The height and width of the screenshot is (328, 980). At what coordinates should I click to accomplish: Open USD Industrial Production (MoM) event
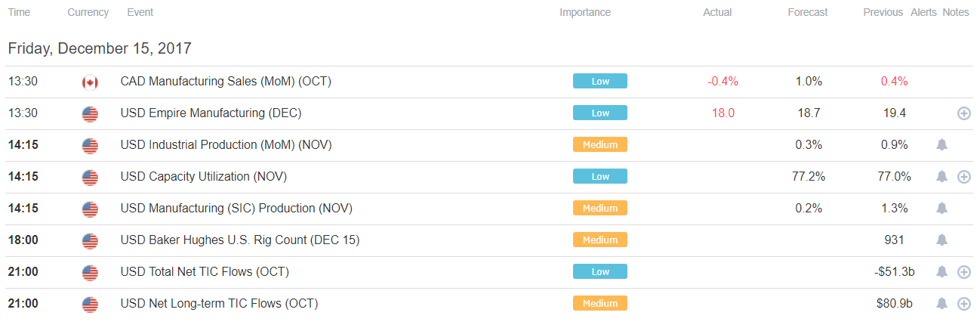(x=226, y=145)
